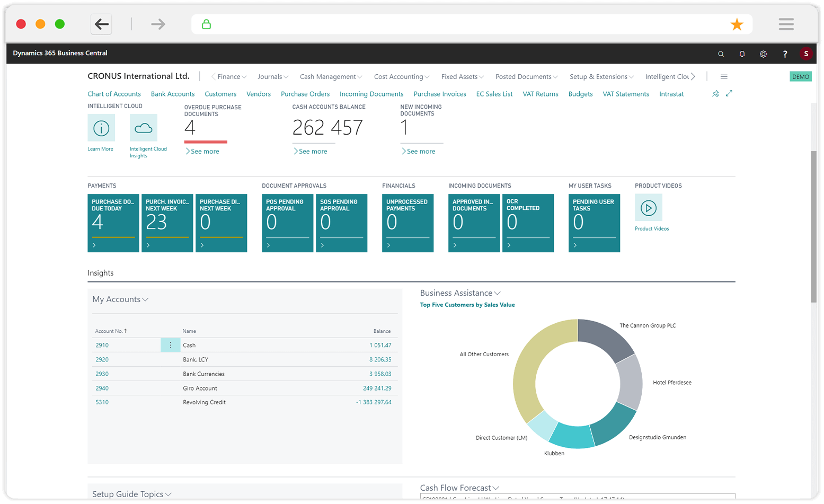Open the Customers link

pos(220,94)
